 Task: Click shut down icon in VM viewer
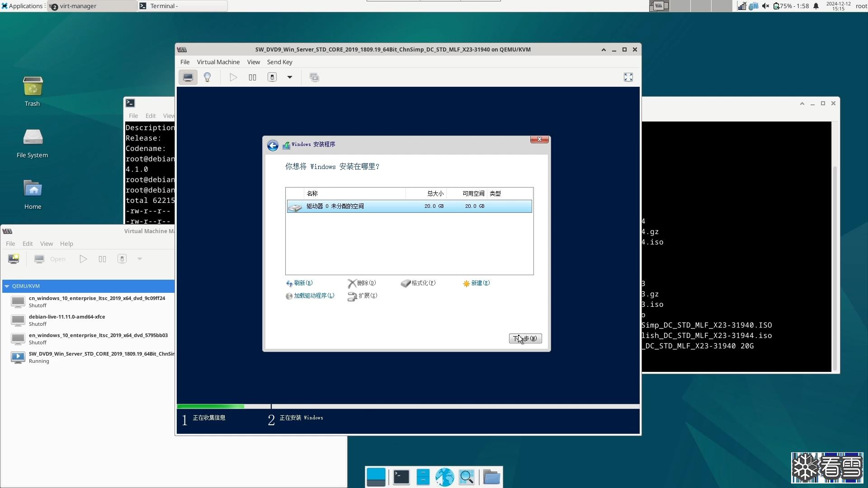(x=272, y=77)
